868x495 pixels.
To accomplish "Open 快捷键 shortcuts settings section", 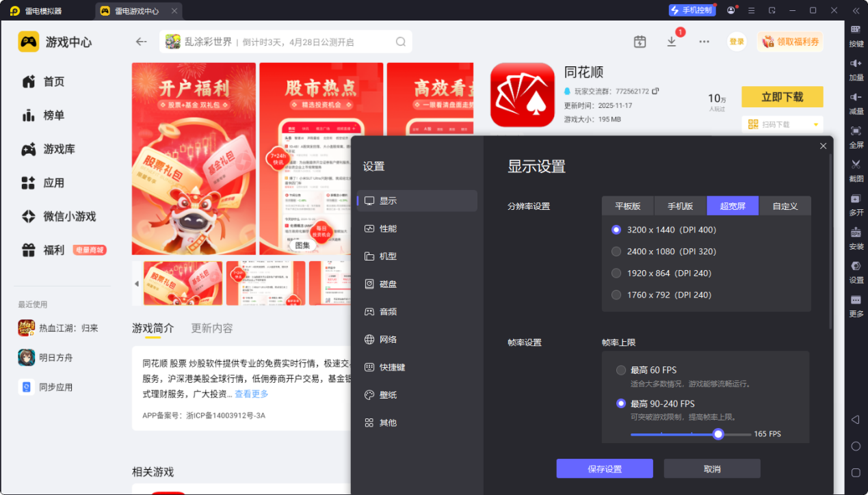I will pos(417,367).
